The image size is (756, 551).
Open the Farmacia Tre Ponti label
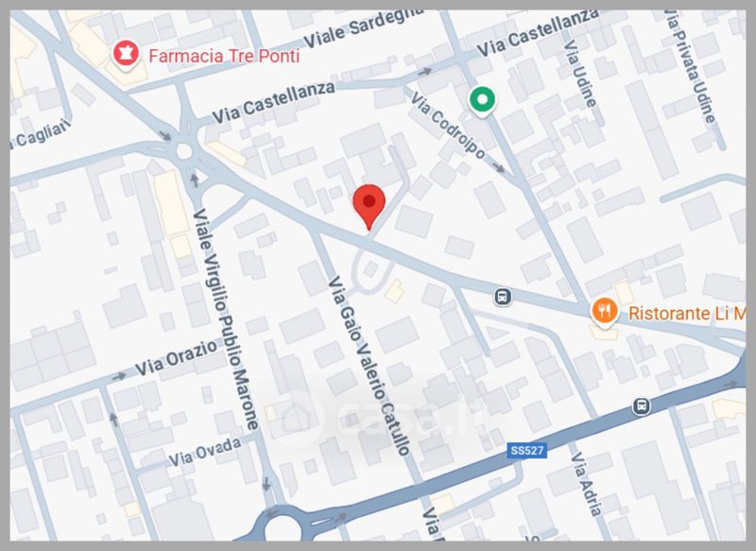click(224, 56)
